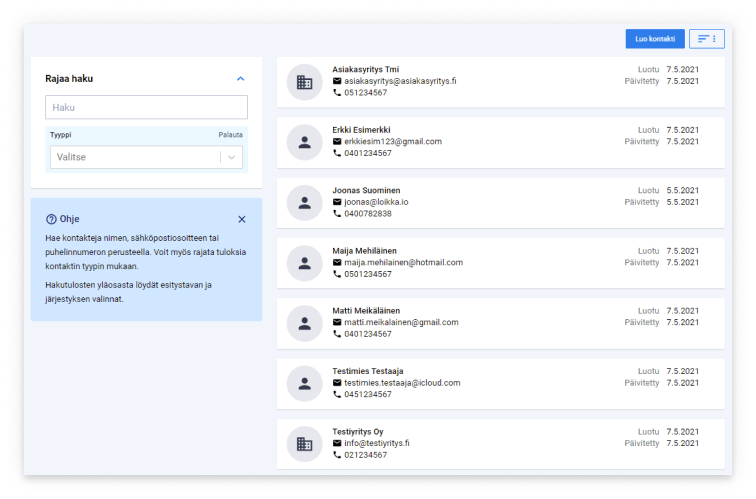The width and height of the screenshot is (756, 499).
Task: Click the dropdown arrow in Valitse box
Action: coord(231,157)
